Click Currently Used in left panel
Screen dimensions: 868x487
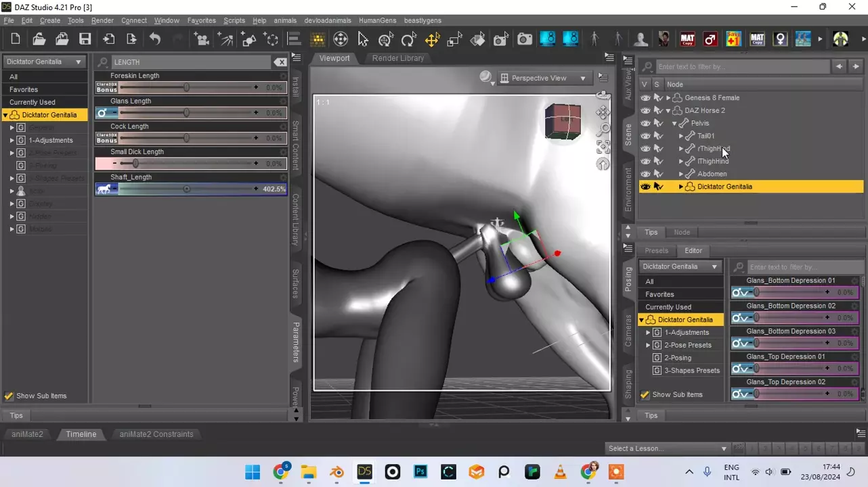32,102
